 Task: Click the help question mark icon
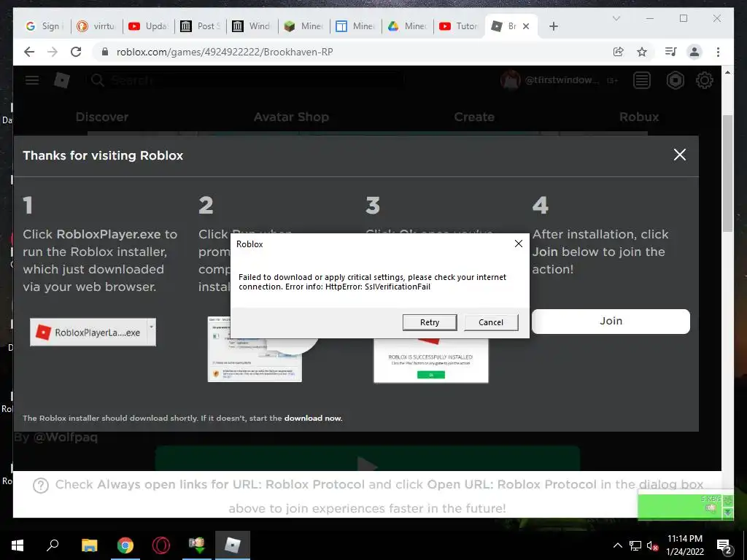(41, 486)
